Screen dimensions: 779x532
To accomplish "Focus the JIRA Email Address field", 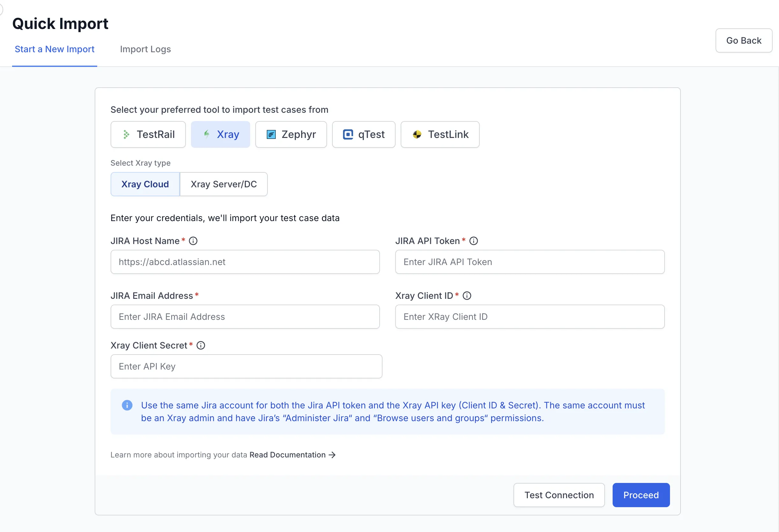I will (245, 317).
